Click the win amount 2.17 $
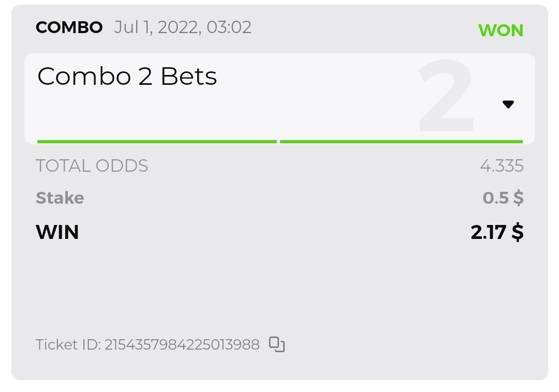This screenshot has height=392, width=559. tap(497, 232)
